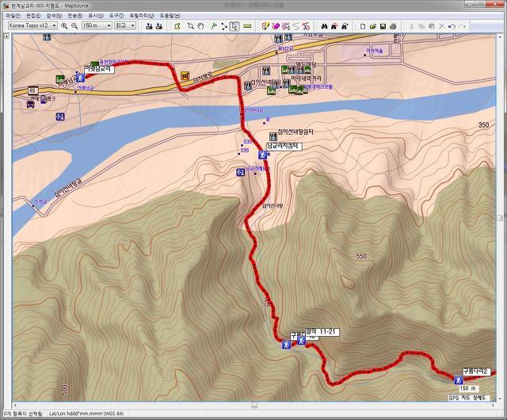Open the 150 m zoom scale dropdown
Image resolution: width=507 pixels, height=420 pixels.
click(x=97, y=25)
